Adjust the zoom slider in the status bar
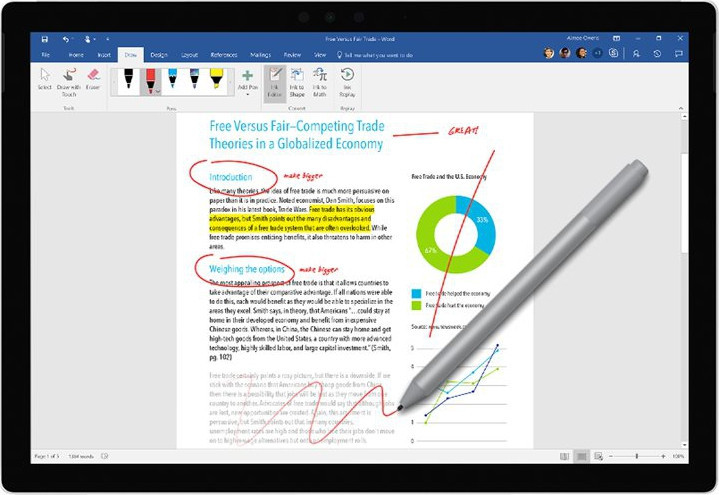 pyautogui.click(x=637, y=456)
